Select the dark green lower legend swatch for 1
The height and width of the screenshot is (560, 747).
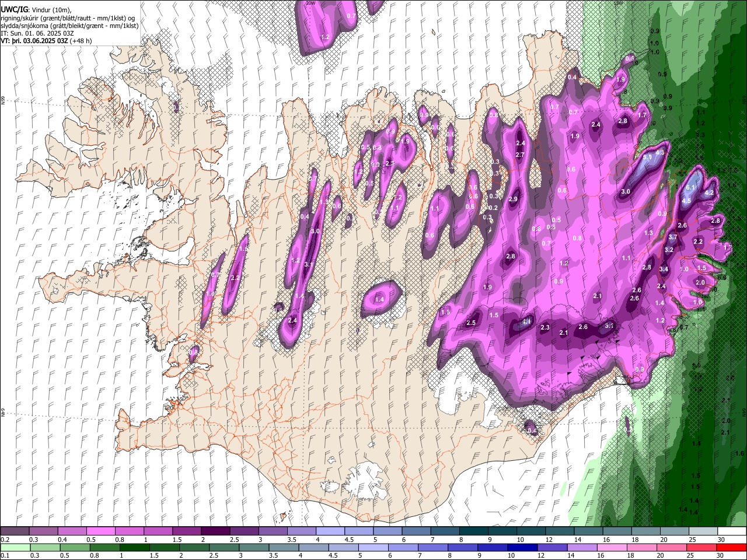[x=135, y=547]
